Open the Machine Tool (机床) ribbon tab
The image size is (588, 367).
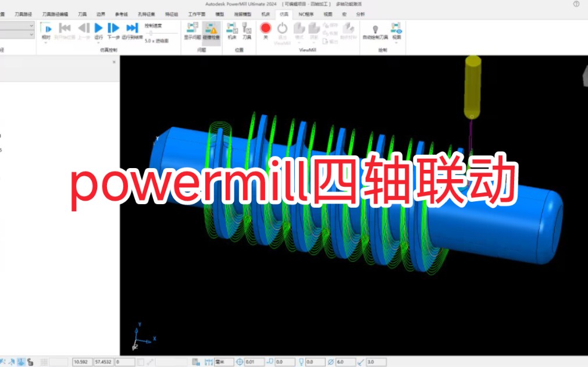(x=265, y=14)
